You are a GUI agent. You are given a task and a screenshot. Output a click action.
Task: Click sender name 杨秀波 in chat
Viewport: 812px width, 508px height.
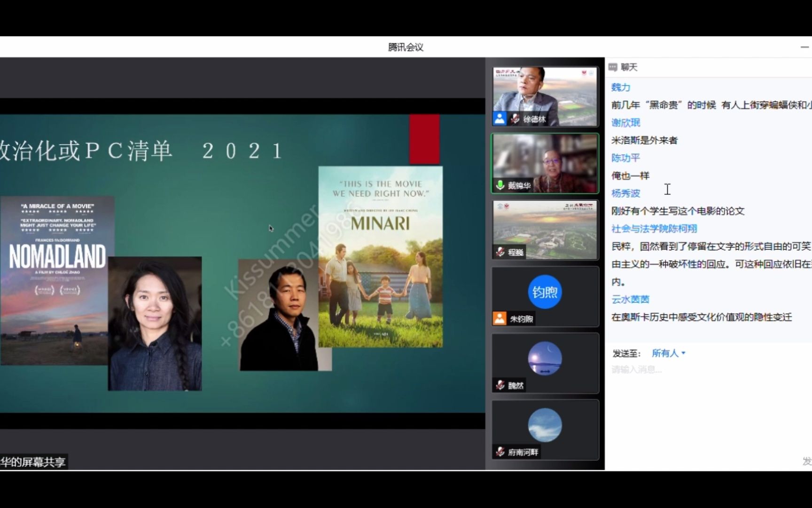click(625, 193)
